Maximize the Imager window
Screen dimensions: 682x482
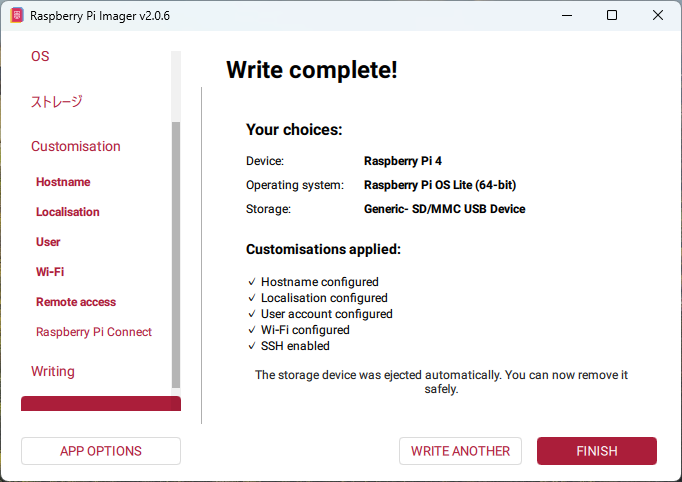pyautogui.click(x=611, y=16)
